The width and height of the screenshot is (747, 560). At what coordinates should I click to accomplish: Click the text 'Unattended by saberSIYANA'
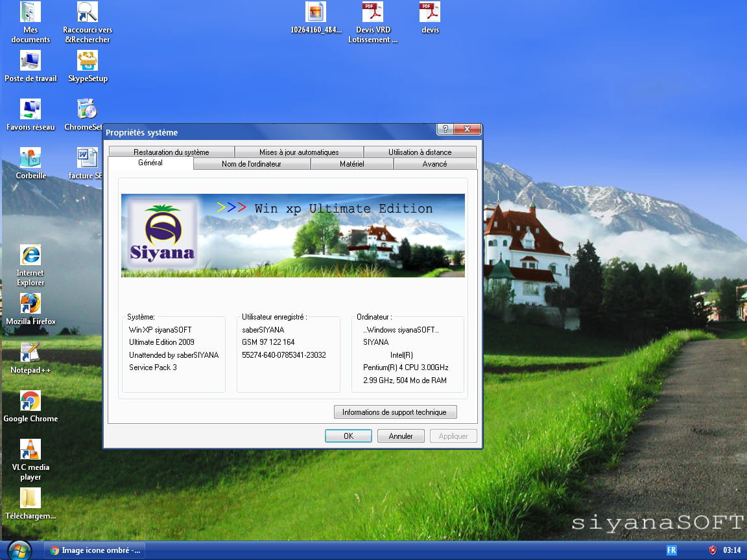pyautogui.click(x=174, y=355)
